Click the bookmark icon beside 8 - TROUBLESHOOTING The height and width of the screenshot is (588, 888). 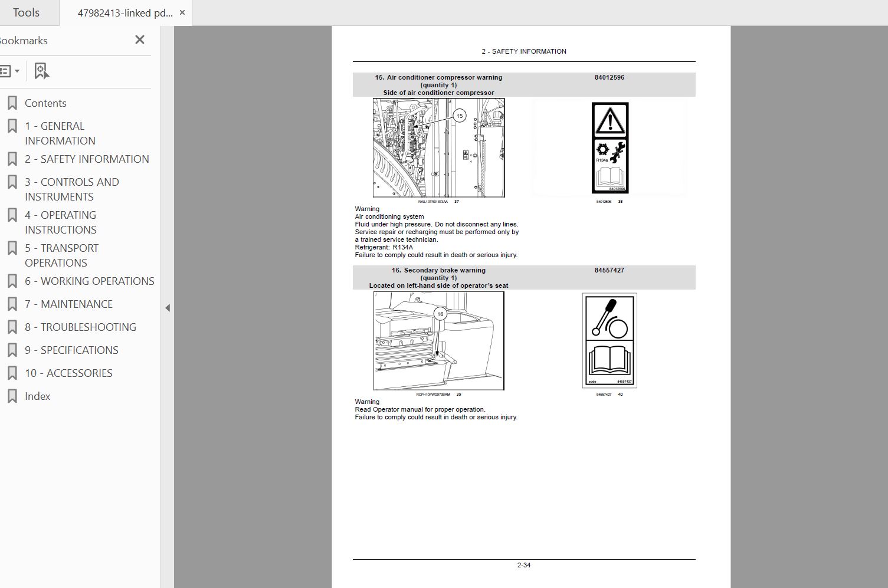click(x=12, y=327)
